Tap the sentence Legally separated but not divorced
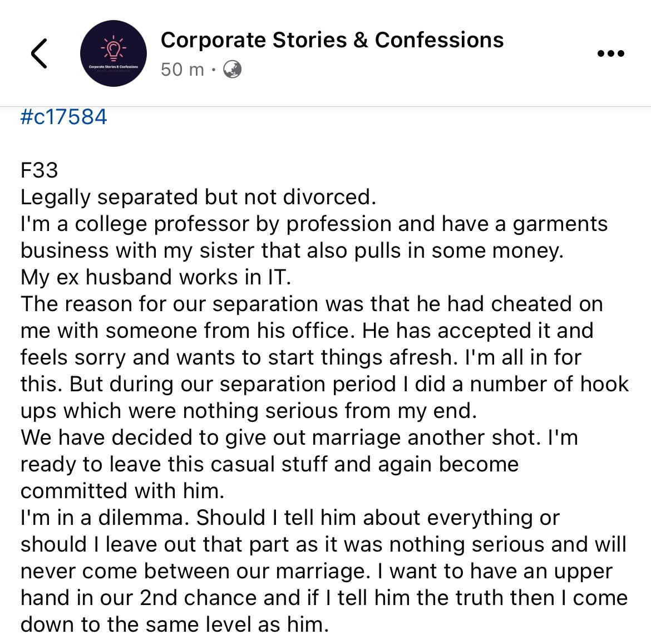The image size is (651, 644). click(x=199, y=197)
